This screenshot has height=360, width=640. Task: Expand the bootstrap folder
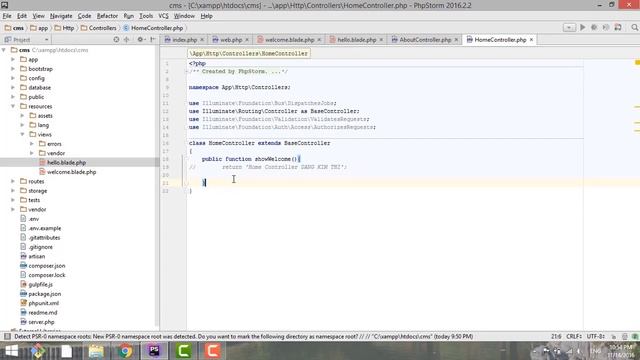[x=13, y=69]
